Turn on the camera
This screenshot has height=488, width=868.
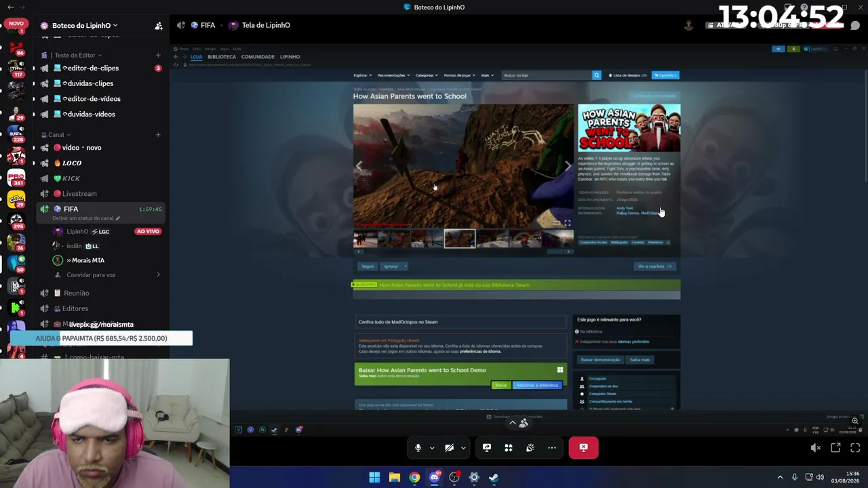pos(449,447)
